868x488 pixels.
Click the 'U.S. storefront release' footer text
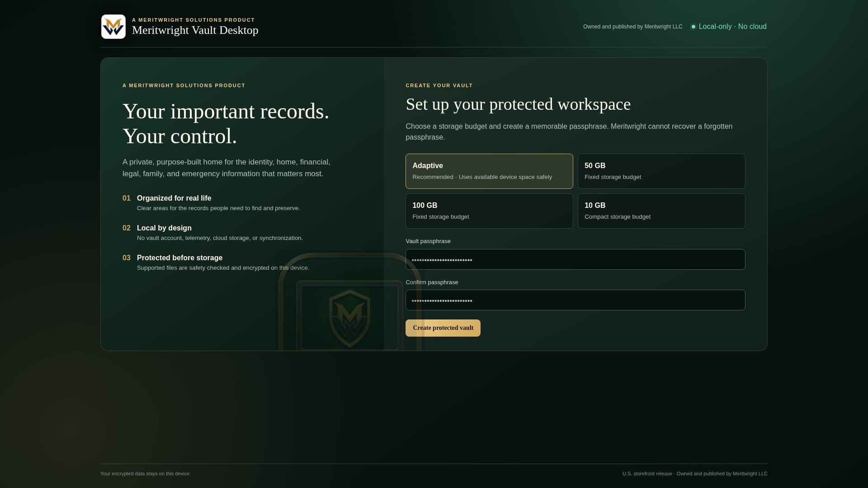[647, 474]
